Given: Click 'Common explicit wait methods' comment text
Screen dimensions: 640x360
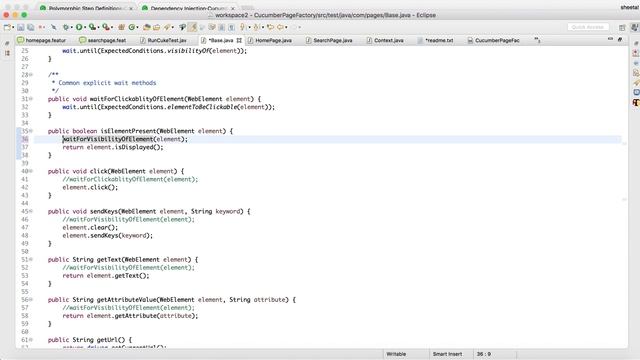Looking at the screenshot, I should (x=107, y=83).
